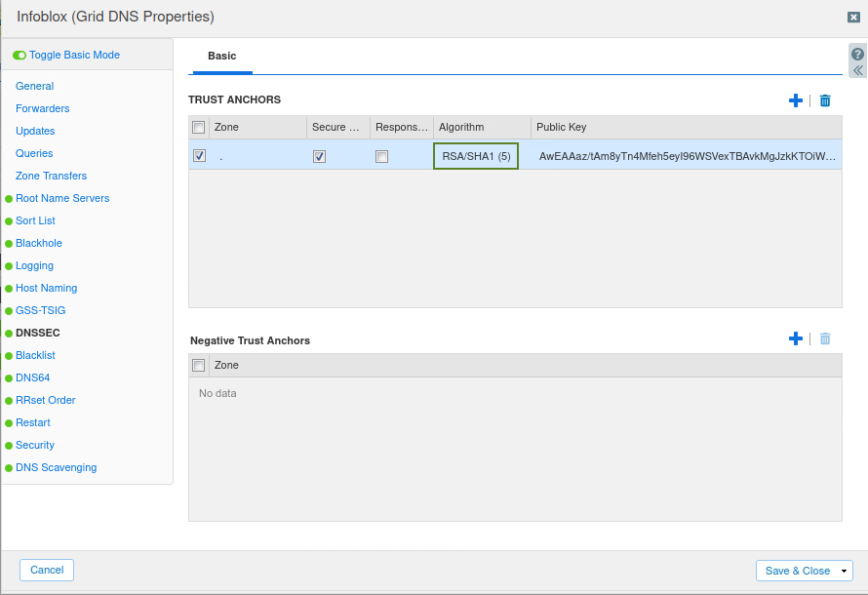
Task: Add a new trust anchor with plus icon
Action: pyautogui.click(x=795, y=100)
